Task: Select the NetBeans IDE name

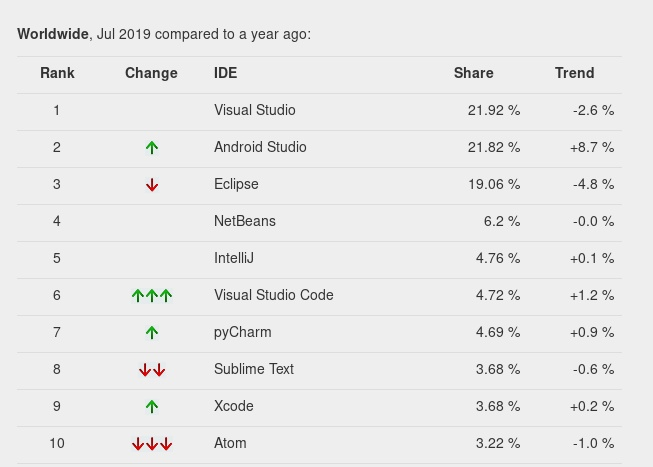Action: point(244,221)
